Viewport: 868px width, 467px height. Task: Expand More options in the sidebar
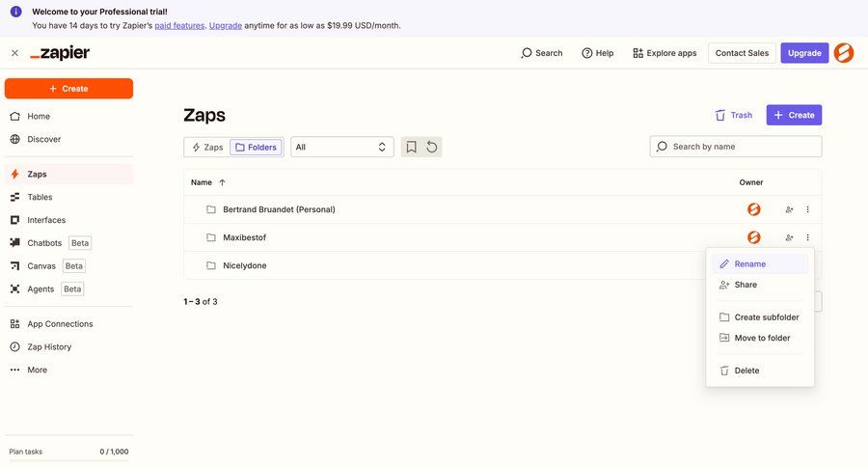pyautogui.click(x=68, y=371)
